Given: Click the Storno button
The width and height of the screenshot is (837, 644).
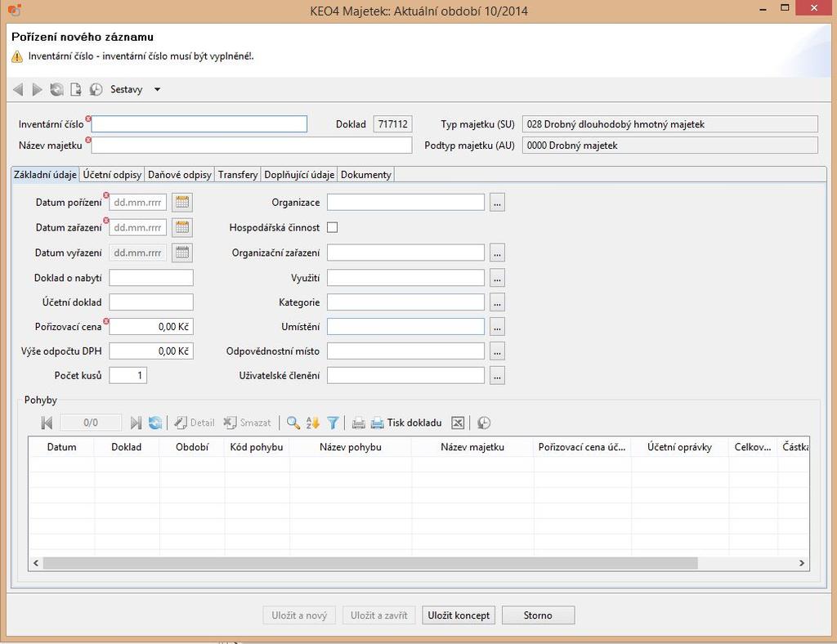Looking at the screenshot, I should pos(538,615).
